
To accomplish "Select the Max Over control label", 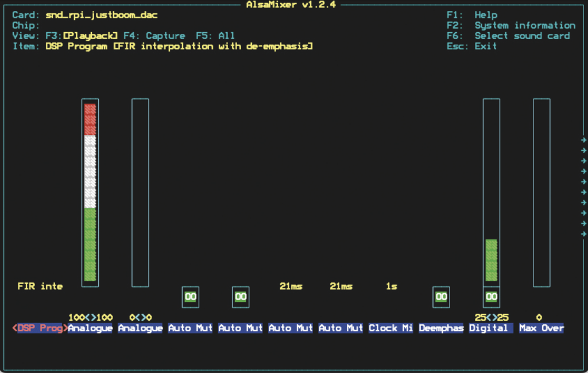I will [x=541, y=328].
